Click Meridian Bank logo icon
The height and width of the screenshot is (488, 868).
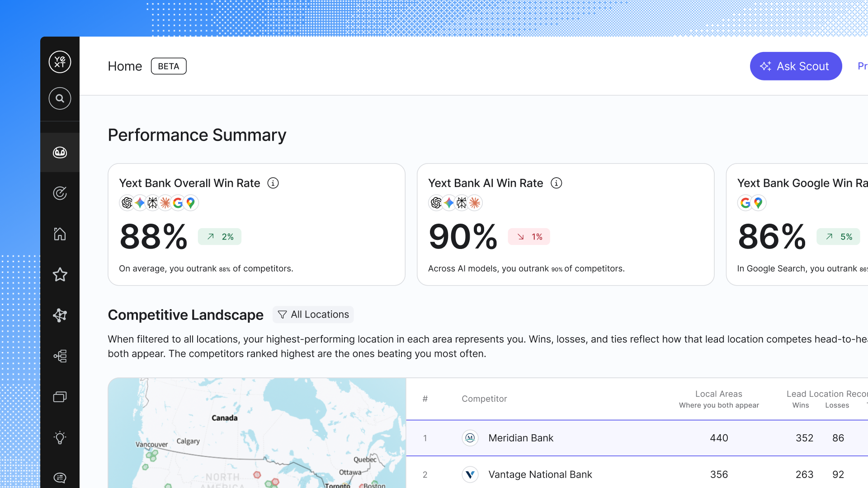(x=470, y=438)
